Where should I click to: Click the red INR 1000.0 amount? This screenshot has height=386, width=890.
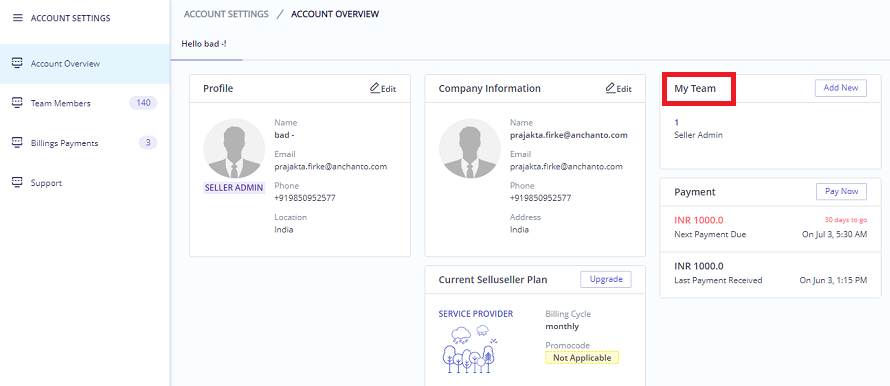click(x=699, y=220)
